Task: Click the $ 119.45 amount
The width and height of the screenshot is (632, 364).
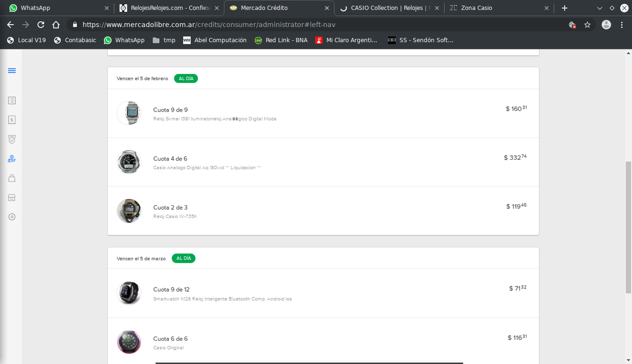Action: coord(516,206)
